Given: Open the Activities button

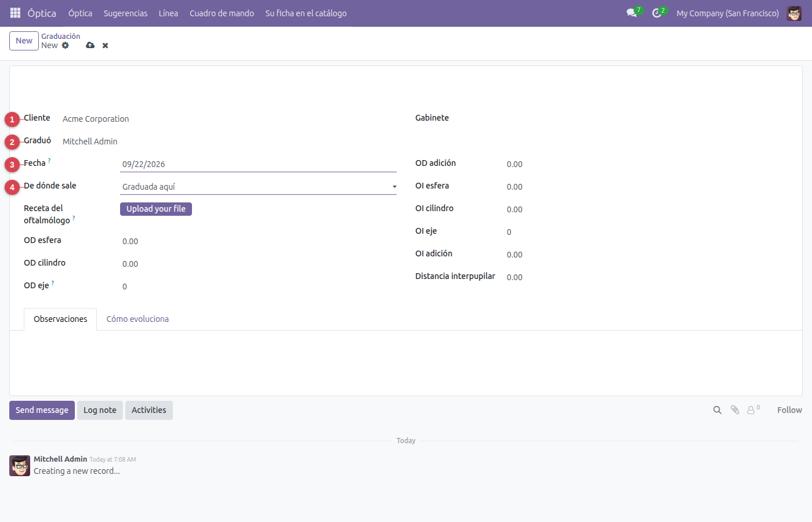Looking at the screenshot, I should tap(148, 410).
